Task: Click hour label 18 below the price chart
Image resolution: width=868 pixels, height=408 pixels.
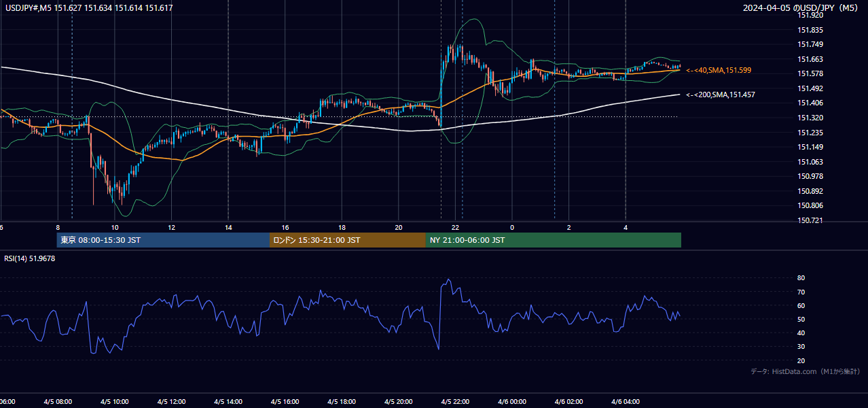Action: (x=342, y=227)
